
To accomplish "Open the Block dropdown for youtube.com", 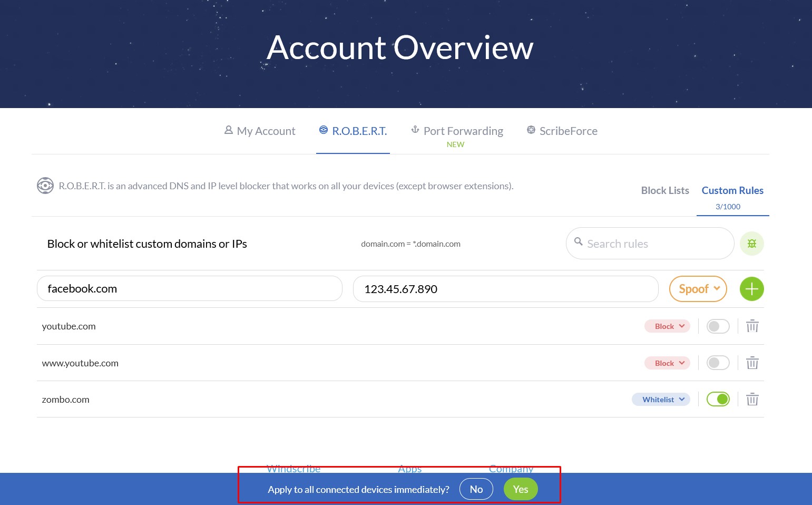I will [667, 326].
